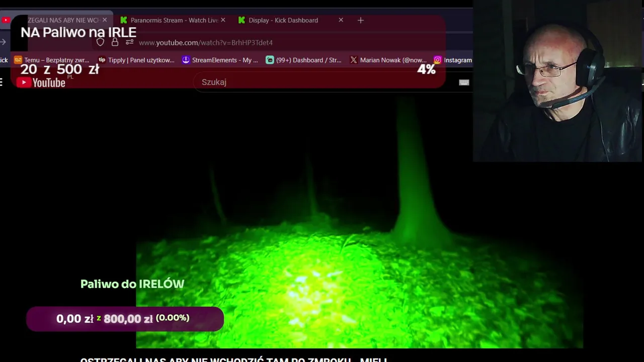
Task: Click the NA Paliwo na IRLE goal overlay
Action: (228, 51)
